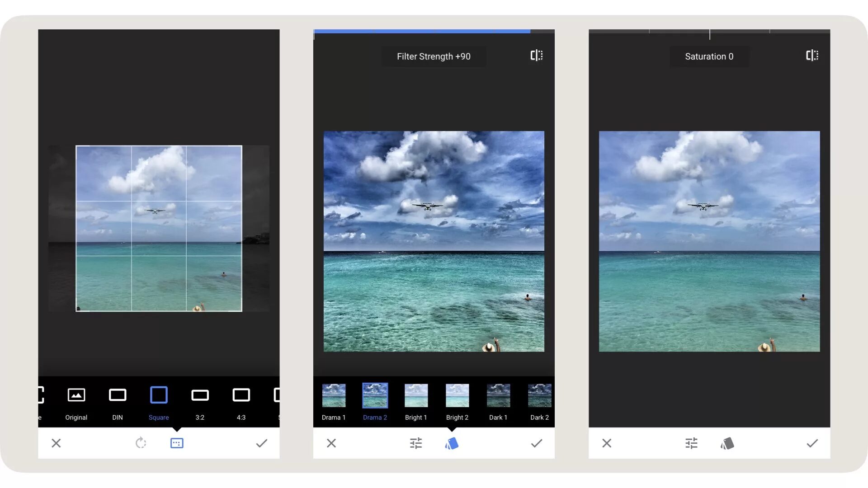Collapse the filter styles panel
This screenshot has height=488, width=868.
click(x=452, y=443)
